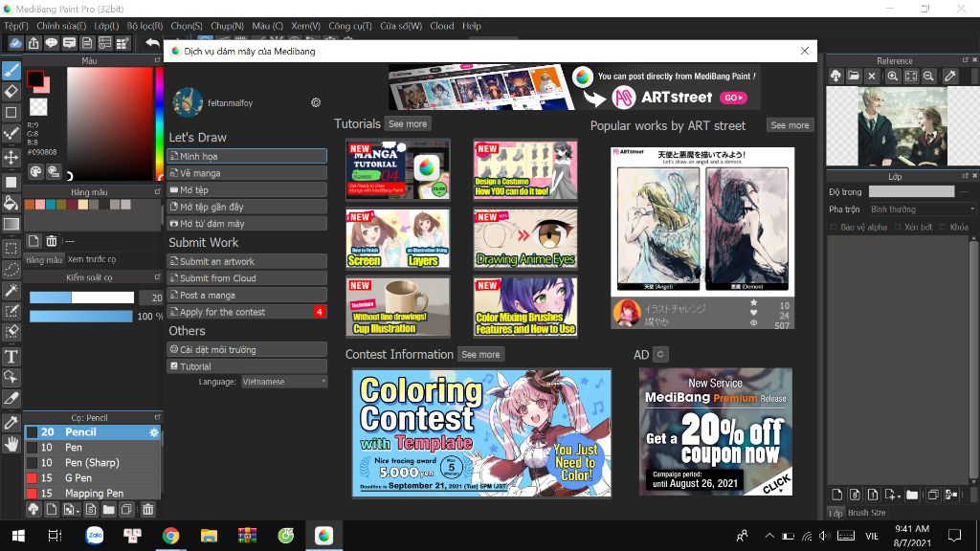Screen dimensions: 980x551
Task: Adjust the brush size slider
Action: (x=81, y=298)
